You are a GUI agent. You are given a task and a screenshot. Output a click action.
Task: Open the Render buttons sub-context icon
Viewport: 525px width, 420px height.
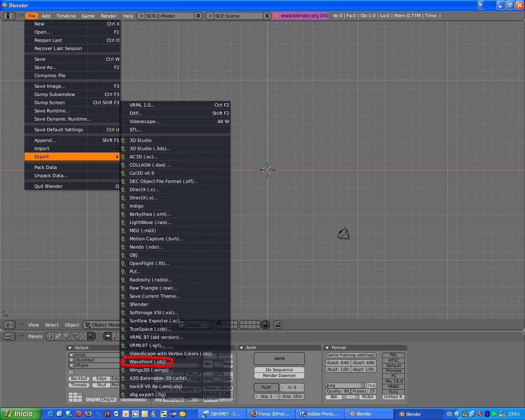107,336
